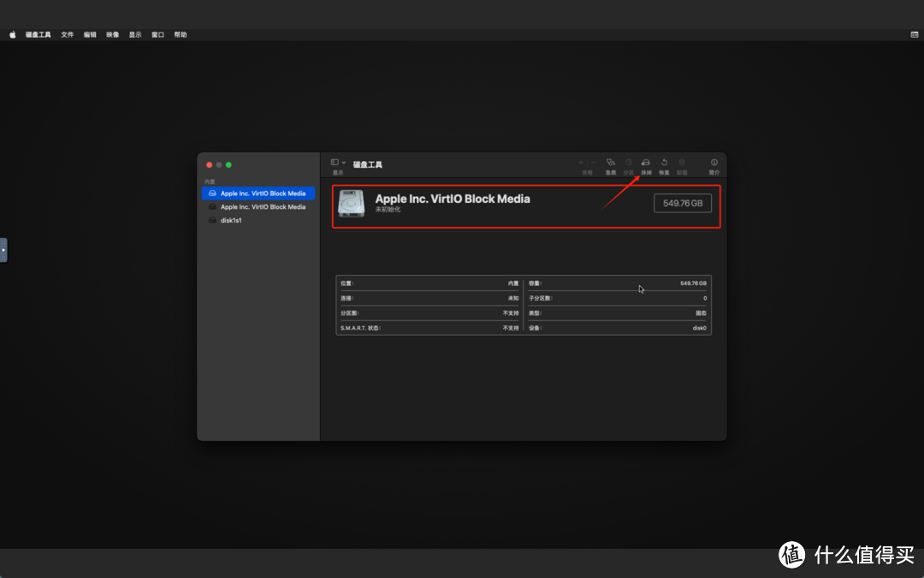Toggle the sidebar 显示 view button
This screenshot has width=924, height=578.
click(335, 162)
